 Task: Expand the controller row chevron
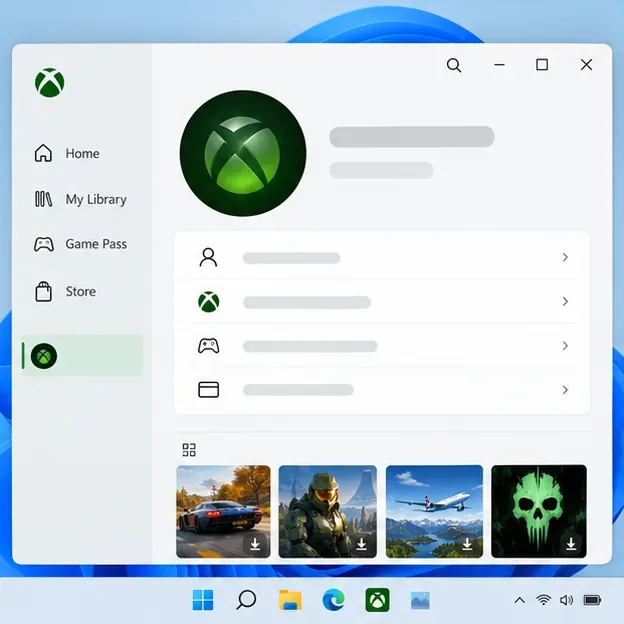pyautogui.click(x=565, y=346)
